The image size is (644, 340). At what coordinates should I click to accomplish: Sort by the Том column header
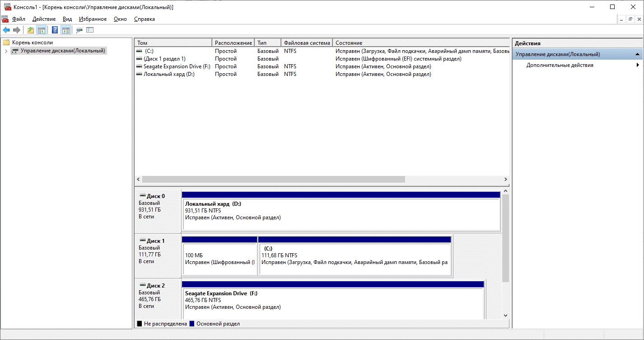[x=173, y=42]
